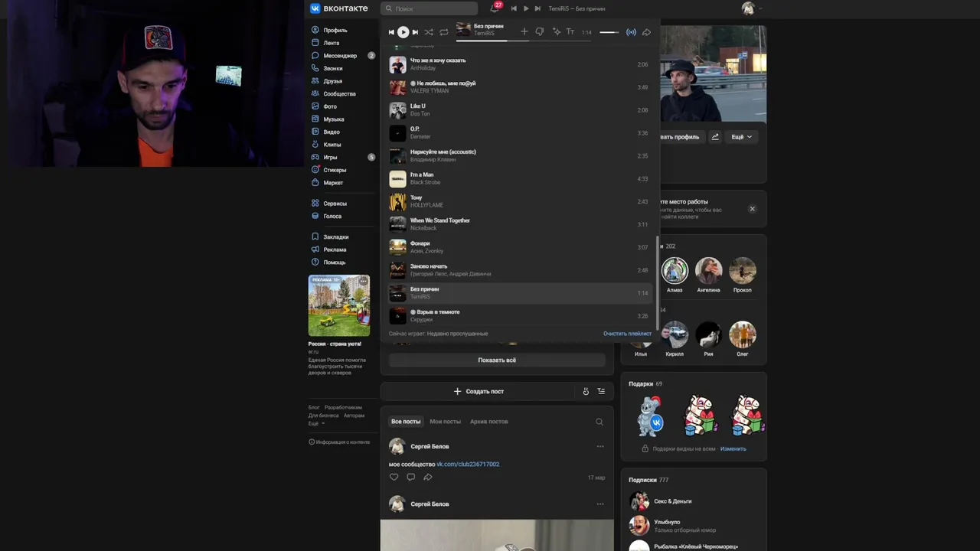The height and width of the screenshot is (551, 980).
Task: Play the current track in the playlist panel
Action: (x=403, y=32)
